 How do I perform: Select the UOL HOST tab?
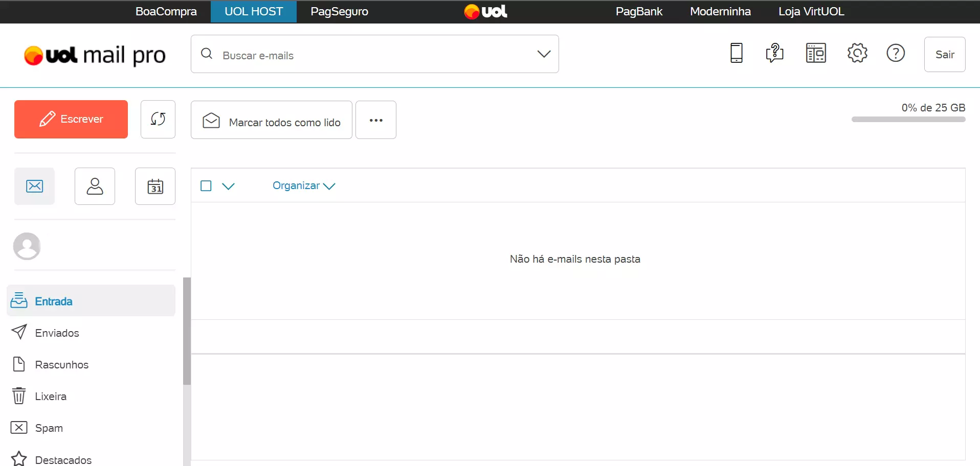point(254,11)
